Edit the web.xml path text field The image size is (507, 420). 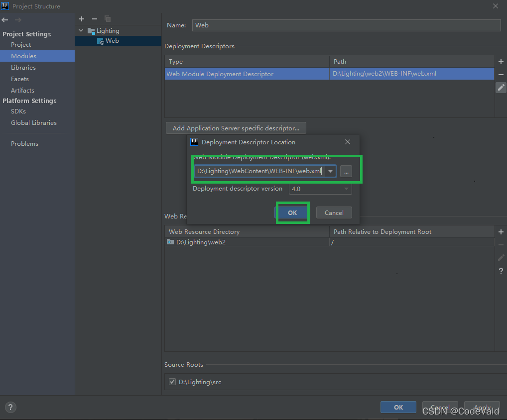tap(259, 171)
